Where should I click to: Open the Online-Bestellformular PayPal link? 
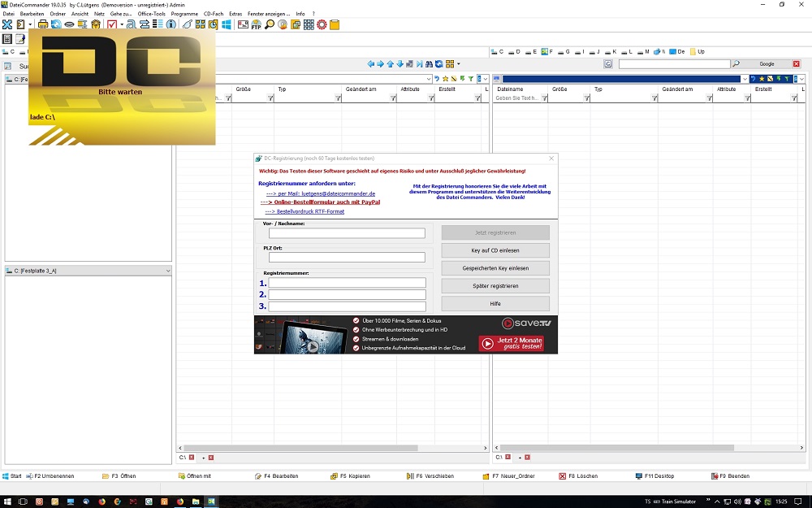pyautogui.click(x=322, y=202)
